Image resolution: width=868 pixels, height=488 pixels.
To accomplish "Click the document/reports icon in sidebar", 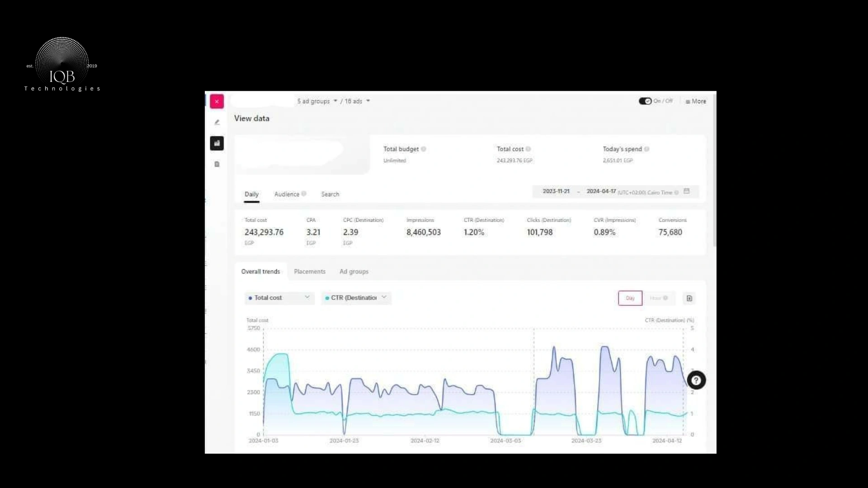I will pos(217,164).
